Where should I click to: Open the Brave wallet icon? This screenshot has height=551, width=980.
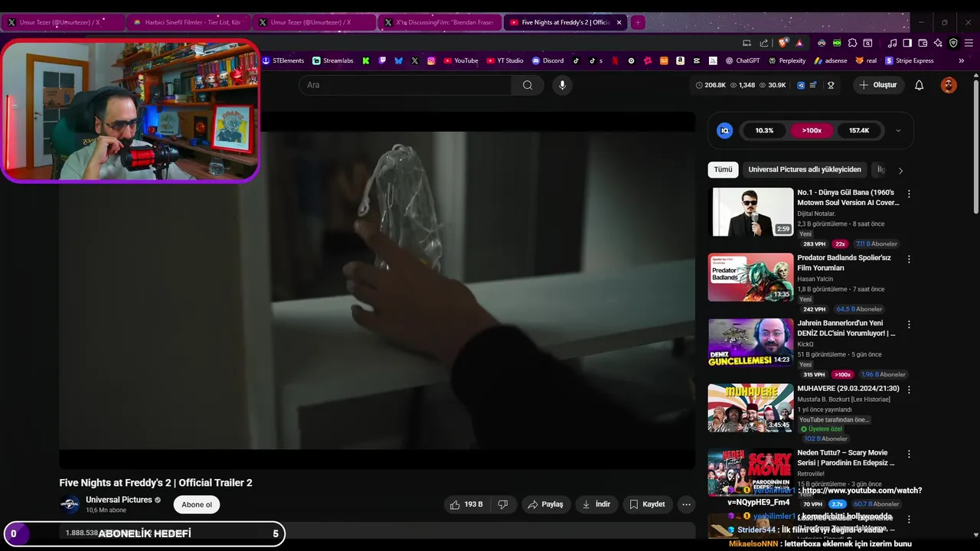923,43
